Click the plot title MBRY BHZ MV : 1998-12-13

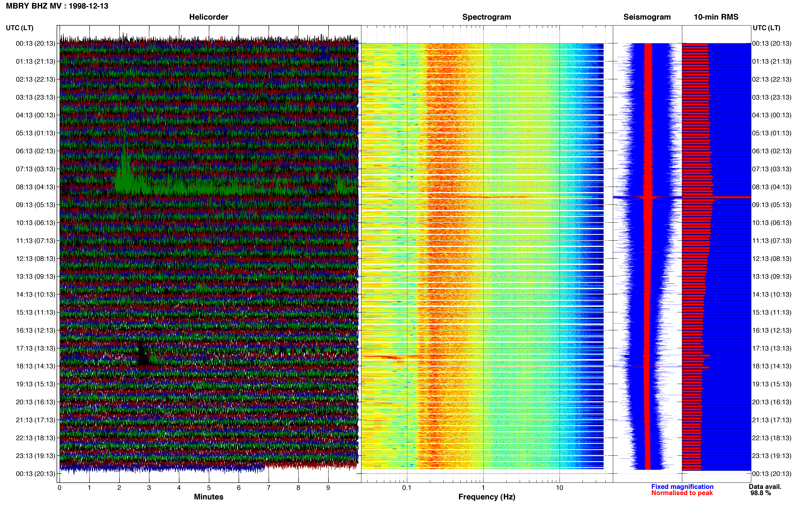57,6
